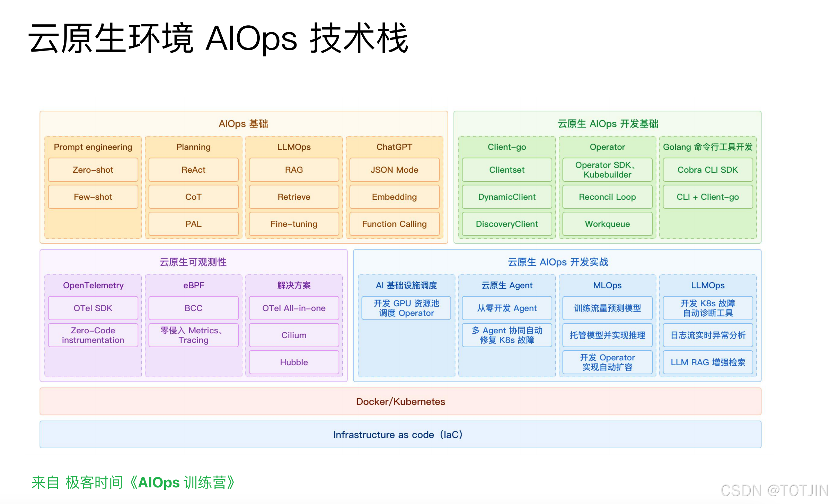
Task: Select the 从零开发 Agent box
Action: [507, 308]
